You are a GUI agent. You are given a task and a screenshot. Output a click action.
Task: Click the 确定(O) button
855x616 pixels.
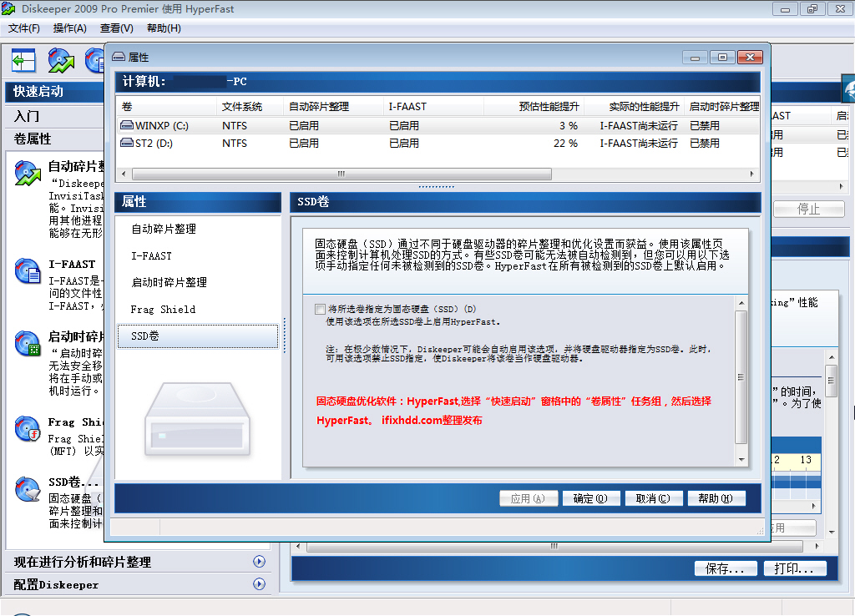[x=590, y=498]
